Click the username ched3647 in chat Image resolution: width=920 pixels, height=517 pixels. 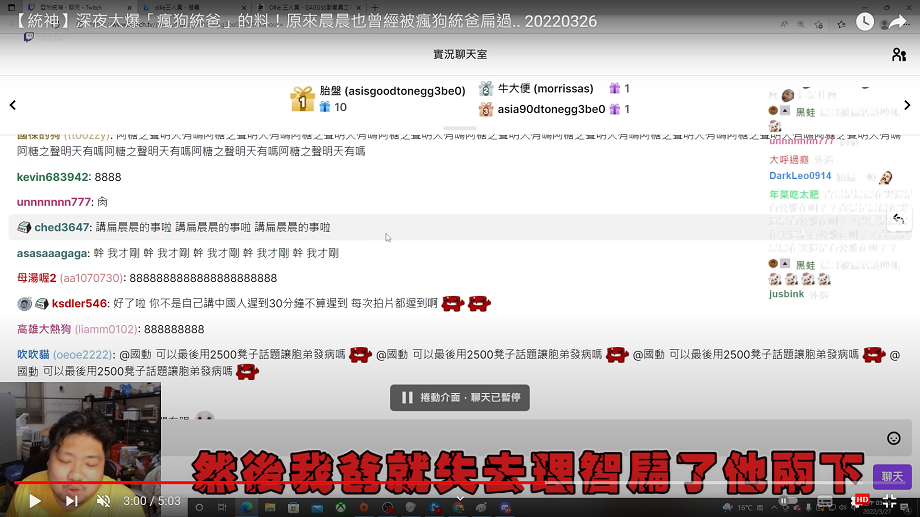click(x=62, y=227)
